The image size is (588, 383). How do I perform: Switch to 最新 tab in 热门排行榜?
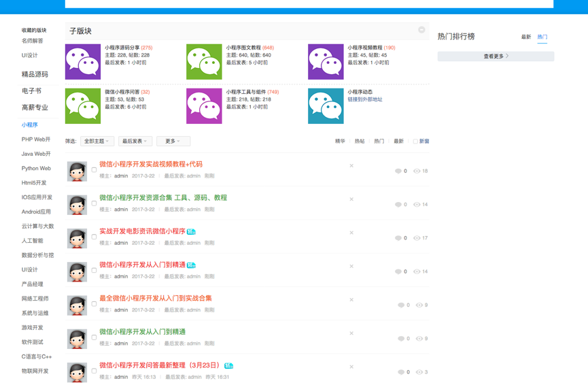point(526,37)
